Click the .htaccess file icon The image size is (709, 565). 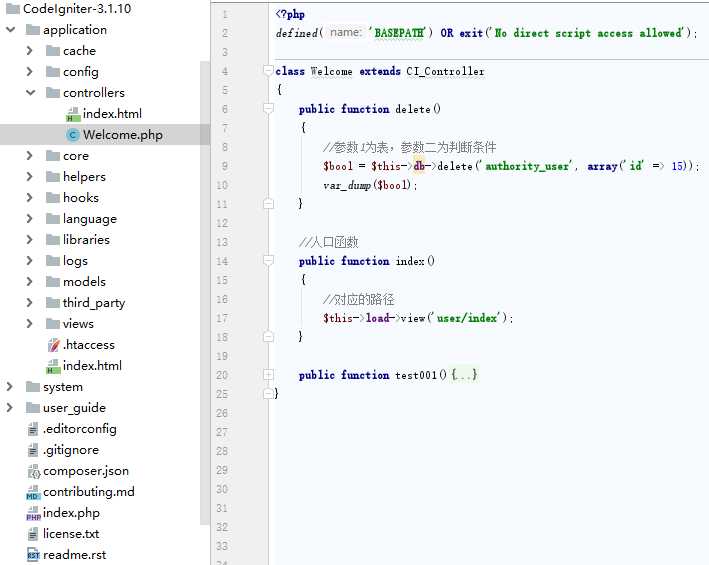pos(53,345)
